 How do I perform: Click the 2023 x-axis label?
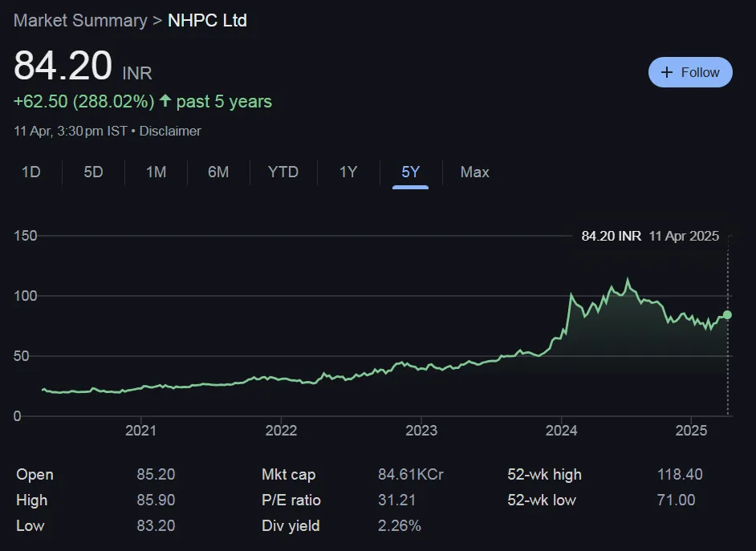[x=421, y=430]
